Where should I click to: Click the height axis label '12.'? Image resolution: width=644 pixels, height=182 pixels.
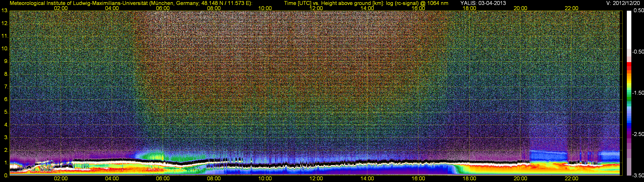point(5,23)
